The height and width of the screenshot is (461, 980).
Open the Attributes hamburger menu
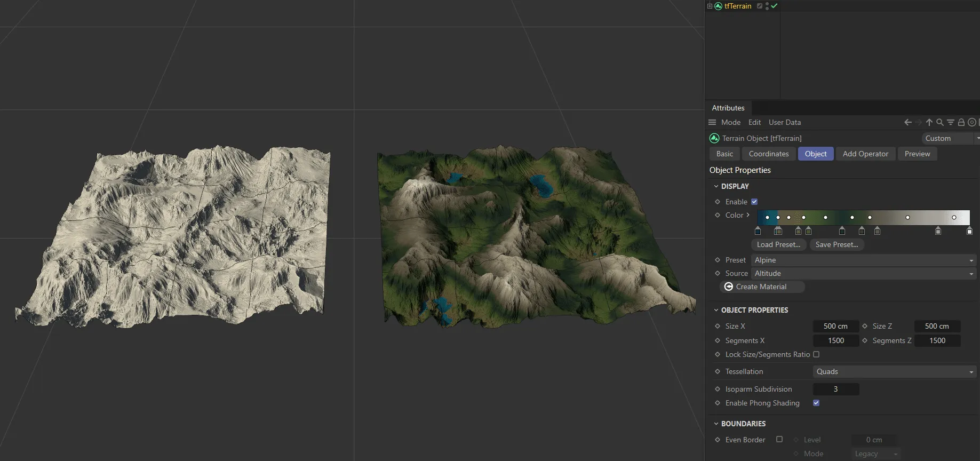[x=712, y=122]
